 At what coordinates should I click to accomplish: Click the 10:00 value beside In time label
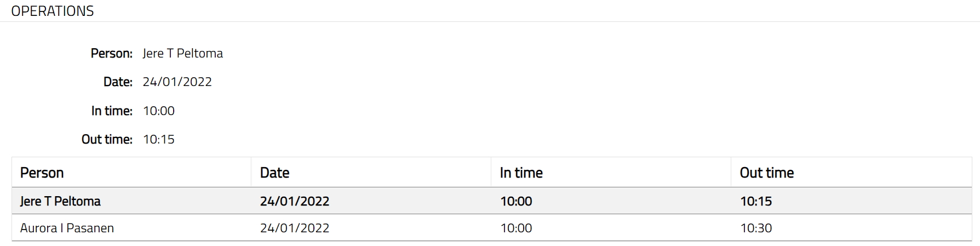(159, 111)
